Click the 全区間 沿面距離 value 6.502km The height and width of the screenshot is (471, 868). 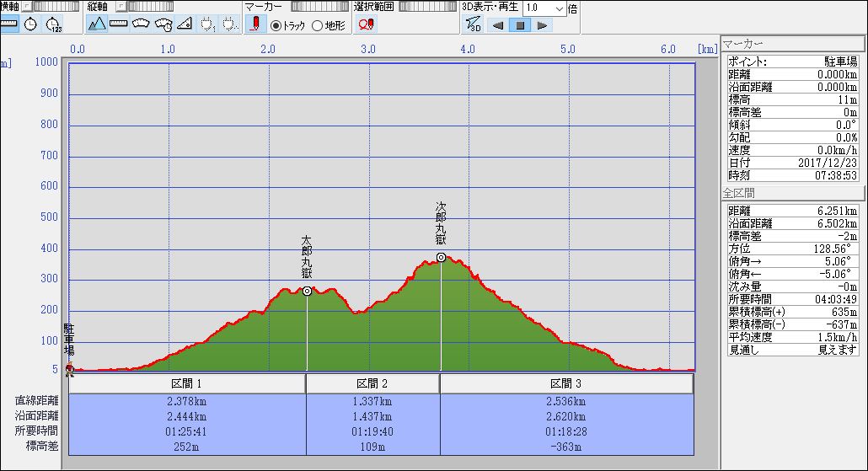tap(839, 223)
